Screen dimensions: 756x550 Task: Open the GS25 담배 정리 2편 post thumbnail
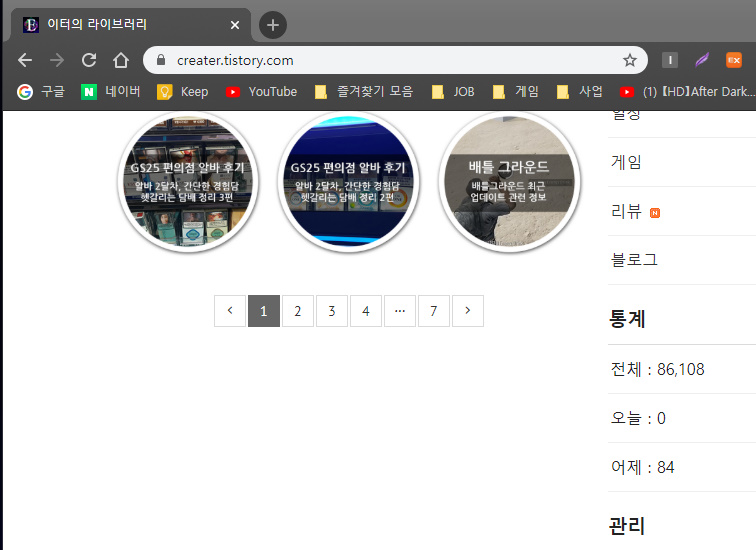click(x=348, y=182)
